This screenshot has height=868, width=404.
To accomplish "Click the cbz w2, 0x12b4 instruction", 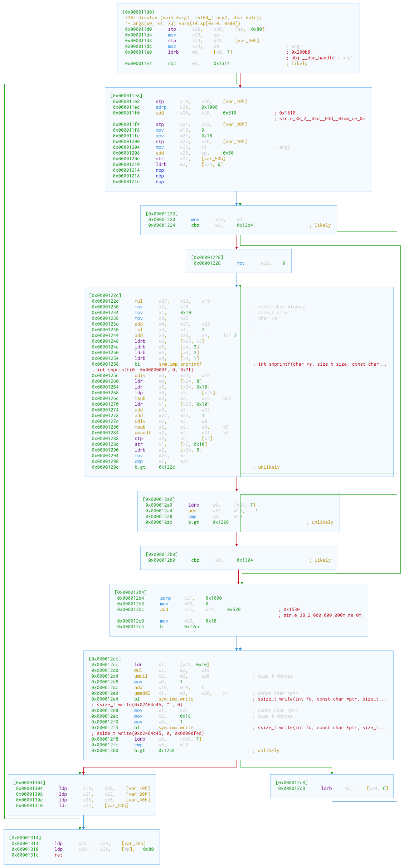I will point(201,225).
